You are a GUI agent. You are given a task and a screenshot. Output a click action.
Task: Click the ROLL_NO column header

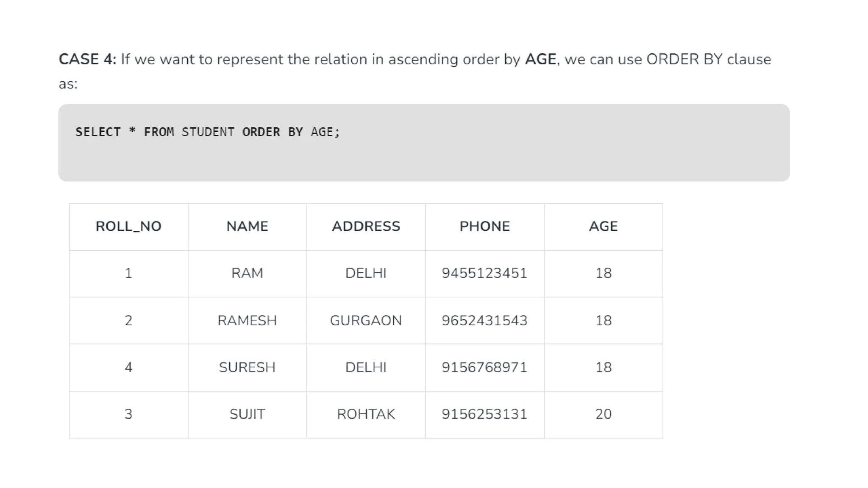coord(128,227)
